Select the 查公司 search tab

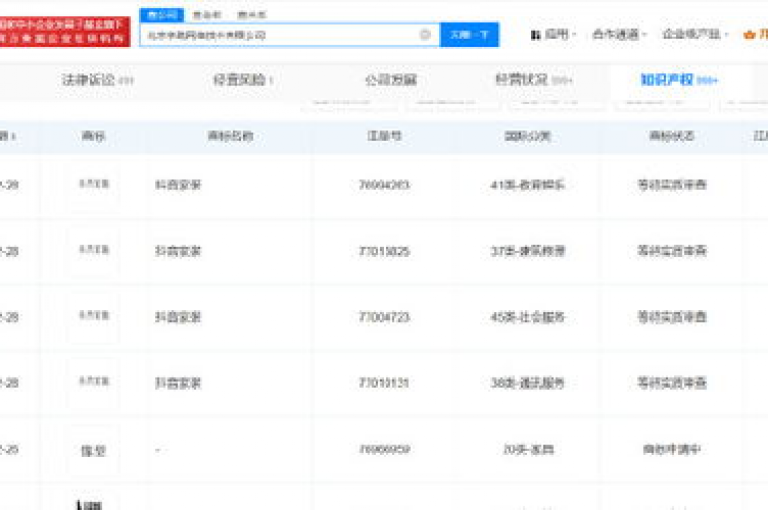[x=162, y=15]
